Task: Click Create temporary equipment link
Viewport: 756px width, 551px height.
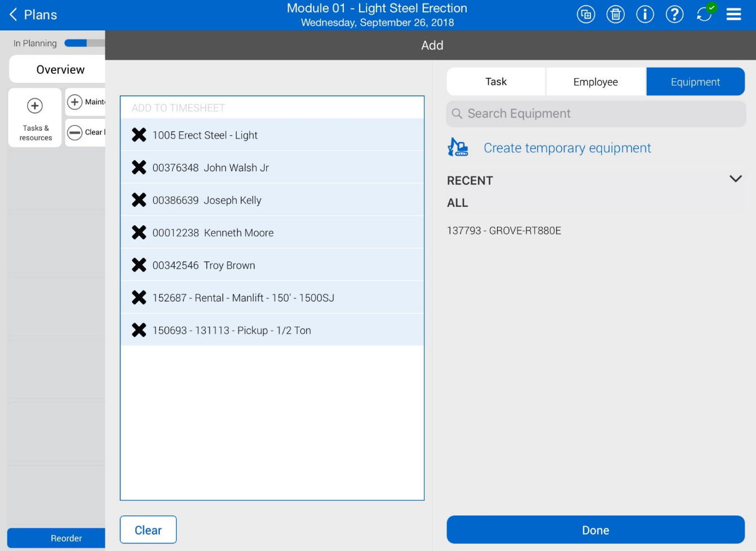Action: [567, 148]
